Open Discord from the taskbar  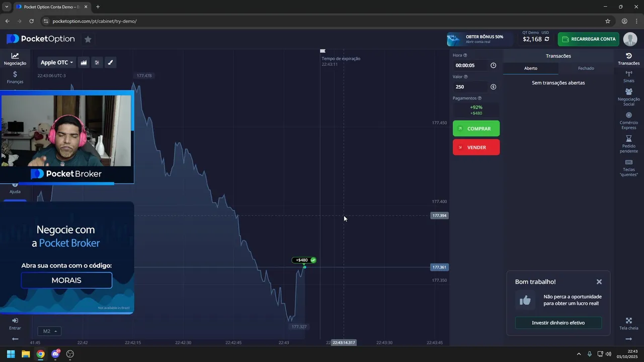click(x=55, y=354)
